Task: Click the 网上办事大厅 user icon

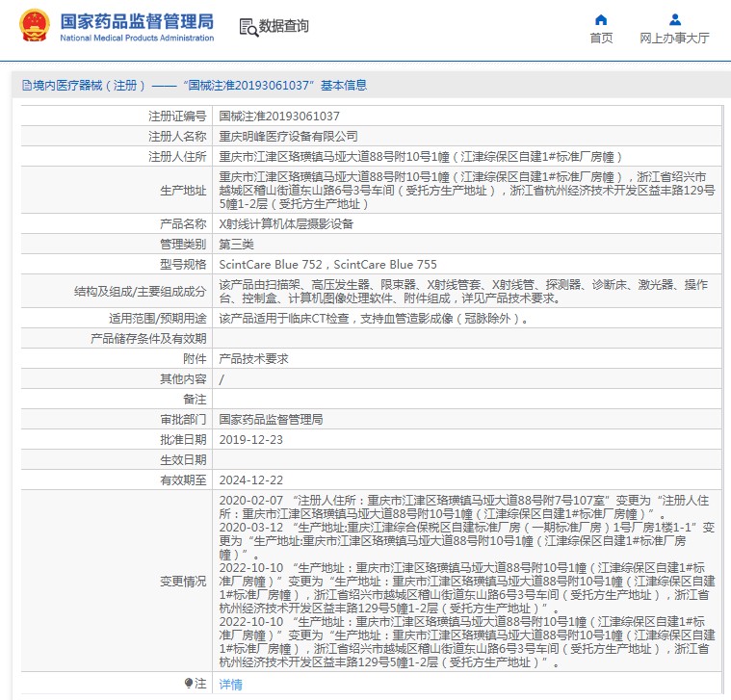Action: (674, 20)
